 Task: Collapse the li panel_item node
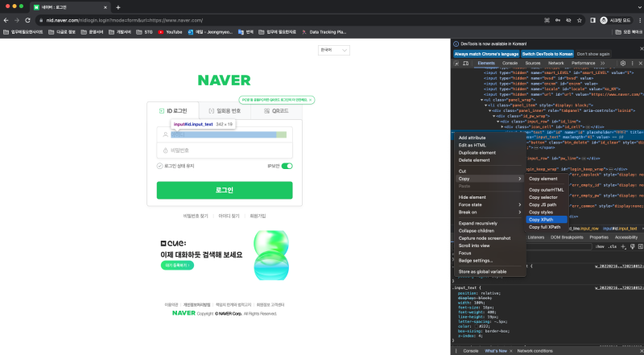[x=486, y=105]
